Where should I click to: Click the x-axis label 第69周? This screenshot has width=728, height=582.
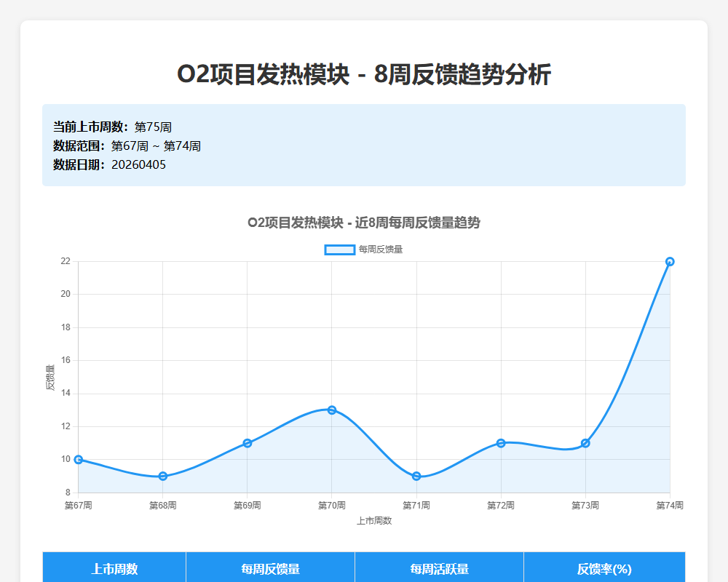248,506
